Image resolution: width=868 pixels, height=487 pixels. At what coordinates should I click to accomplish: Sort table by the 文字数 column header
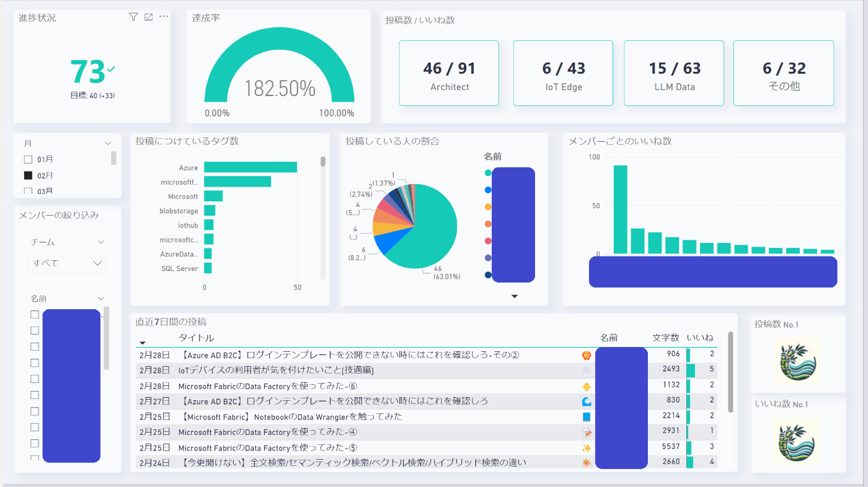click(666, 338)
